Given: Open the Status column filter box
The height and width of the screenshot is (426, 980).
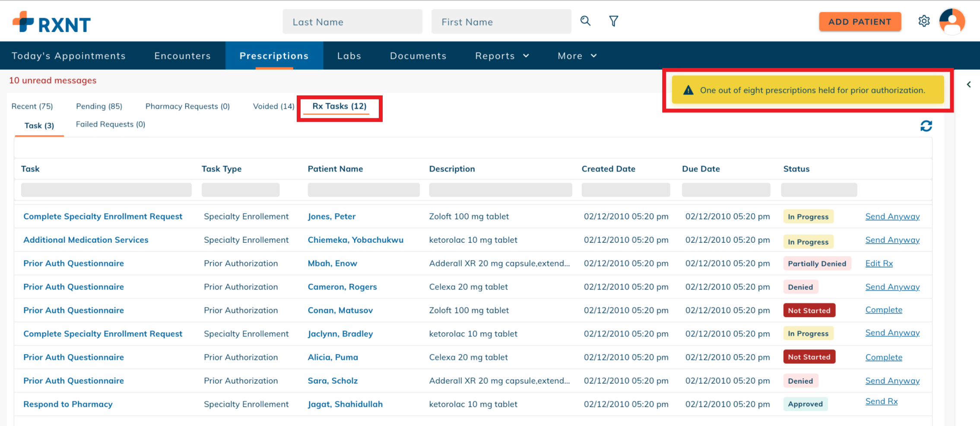Looking at the screenshot, I should tap(818, 190).
